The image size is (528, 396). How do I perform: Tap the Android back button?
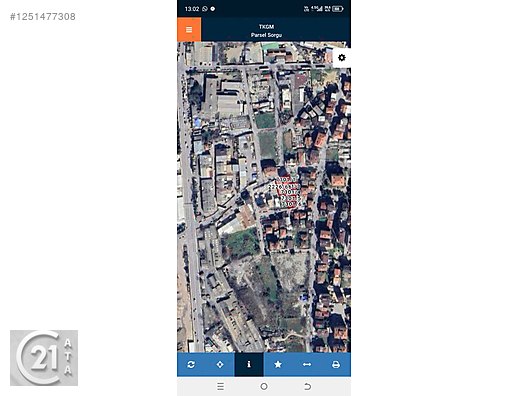(x=307, y=386)
